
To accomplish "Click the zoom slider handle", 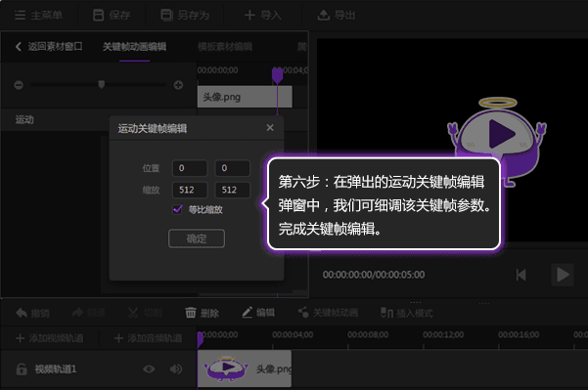I will pos(101,84).
